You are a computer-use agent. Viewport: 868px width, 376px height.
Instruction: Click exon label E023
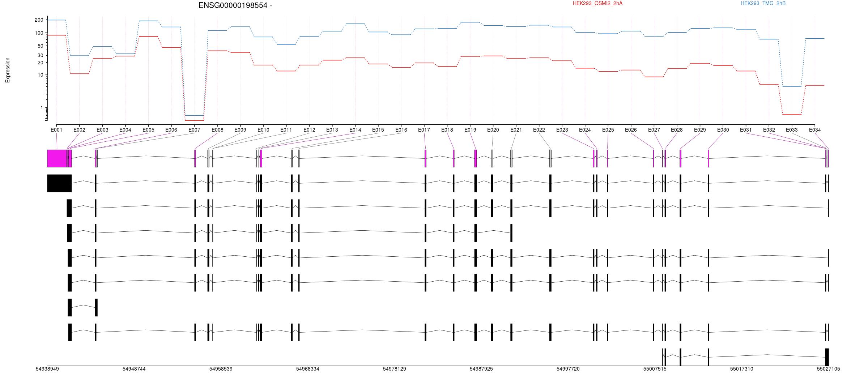point(562,130)
